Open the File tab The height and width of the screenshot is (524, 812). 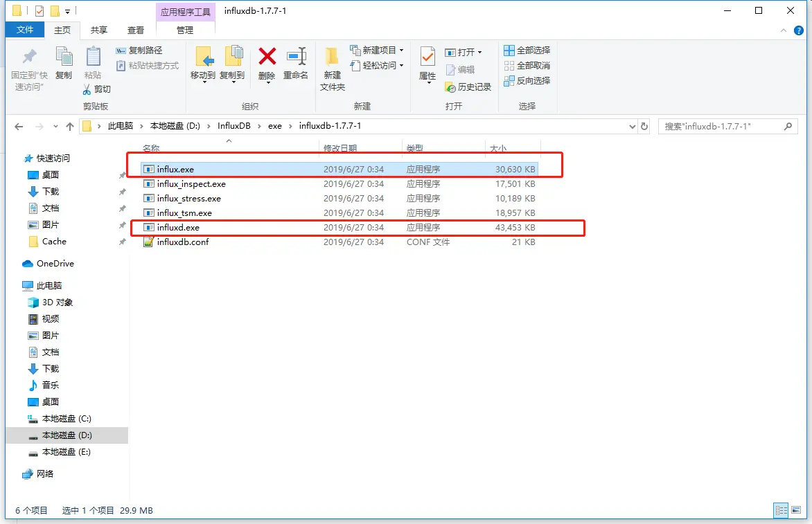[x=25, y=30]
